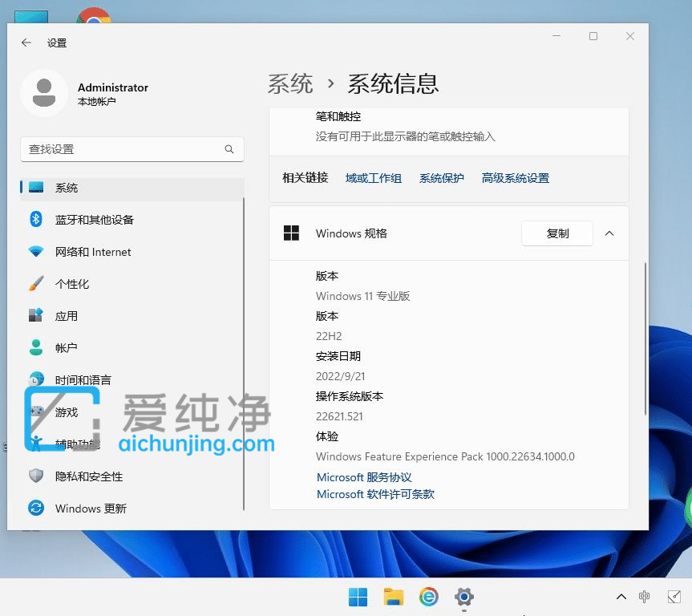Expand hidden icons in the system tray

click(621, 597)
